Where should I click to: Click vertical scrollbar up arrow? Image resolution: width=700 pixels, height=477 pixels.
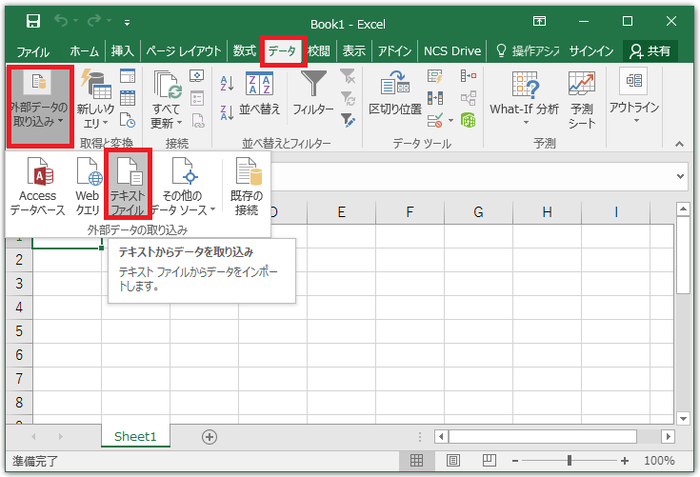(x=683, y=209)
